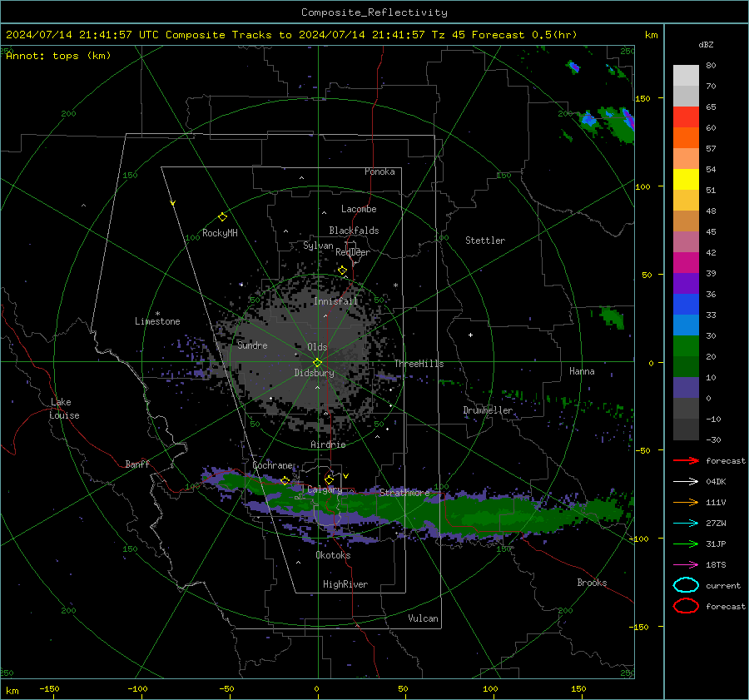
Task: Click the RockyMH label
Action: pos(220,233)
